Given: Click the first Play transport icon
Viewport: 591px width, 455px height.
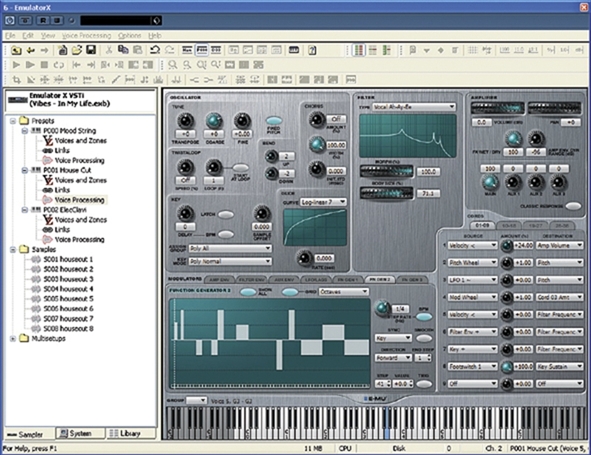Looking at the screenshot, I should coord(16,65).
